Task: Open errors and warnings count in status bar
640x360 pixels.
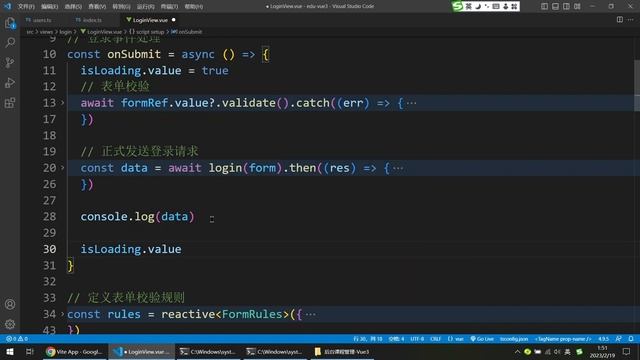Action: pos(17,339)
